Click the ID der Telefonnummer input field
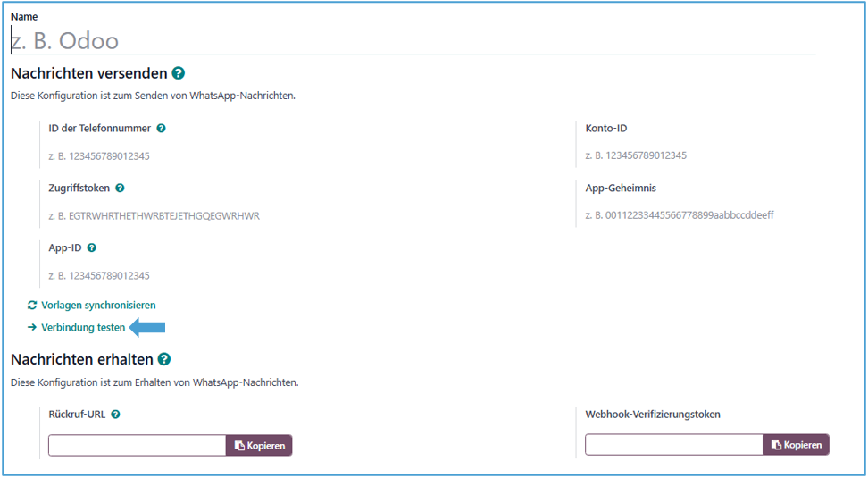868x478 pixels. click(268, 156)
